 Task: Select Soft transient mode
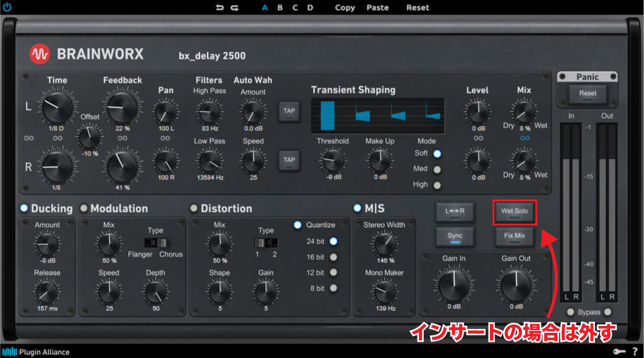click(x=438, y=154)
